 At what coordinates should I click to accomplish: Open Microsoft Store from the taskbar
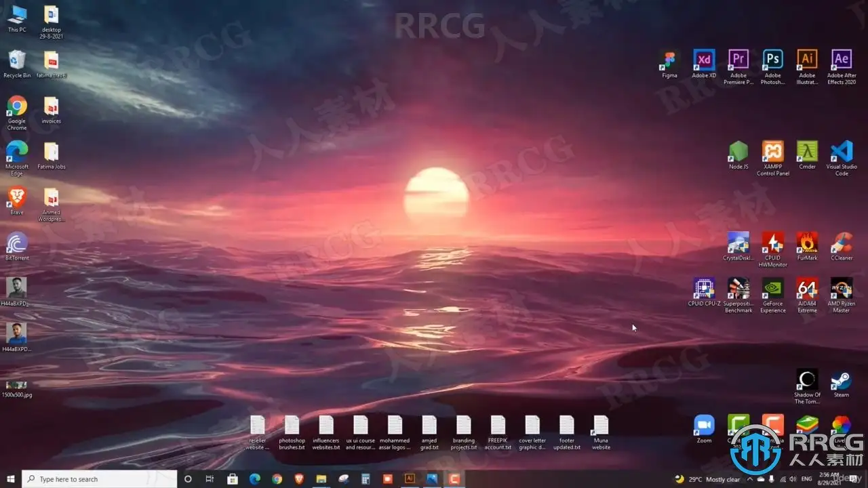tap(232, 479)
